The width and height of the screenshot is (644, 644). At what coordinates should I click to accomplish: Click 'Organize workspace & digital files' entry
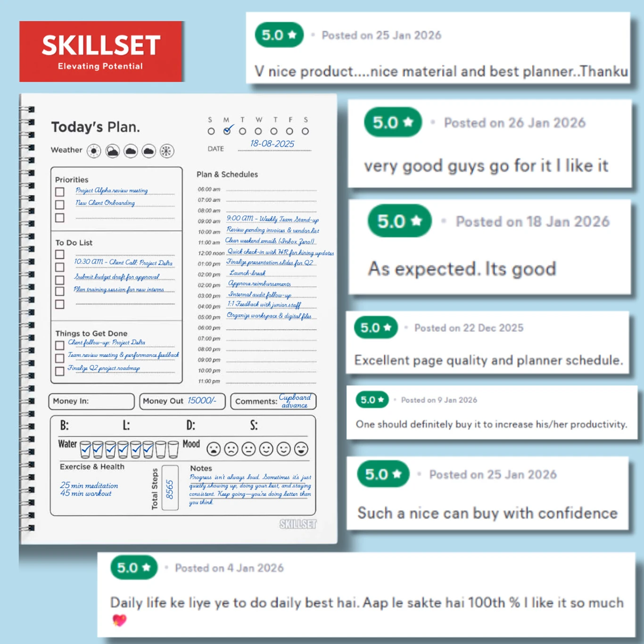pos(269,316)
